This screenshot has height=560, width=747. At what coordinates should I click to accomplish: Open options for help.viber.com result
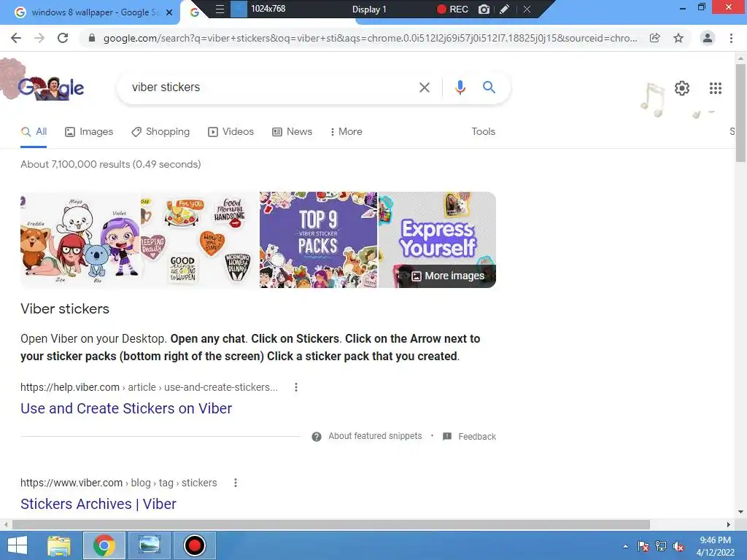coord(296,387)
